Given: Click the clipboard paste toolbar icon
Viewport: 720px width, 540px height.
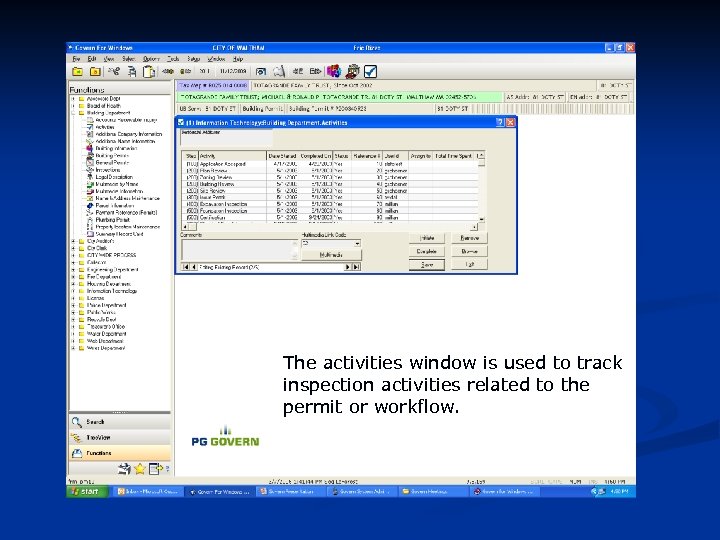Looking at the screenshot, I should 149,72.
